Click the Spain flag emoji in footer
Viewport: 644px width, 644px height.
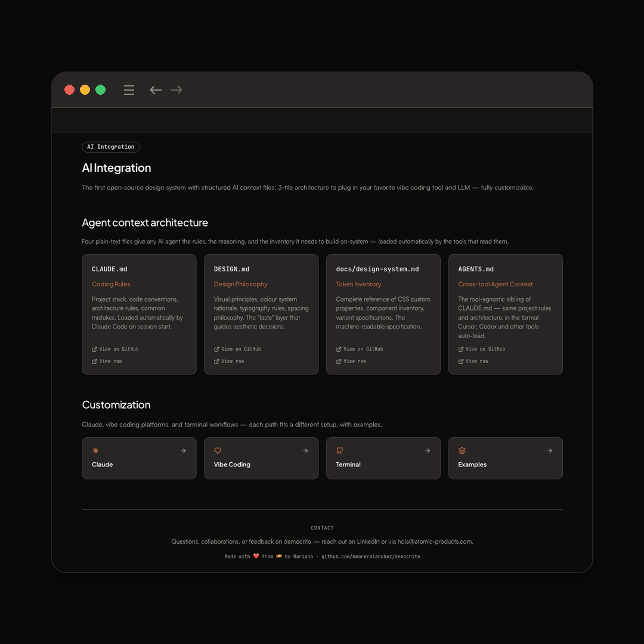(x=279, y=556)
